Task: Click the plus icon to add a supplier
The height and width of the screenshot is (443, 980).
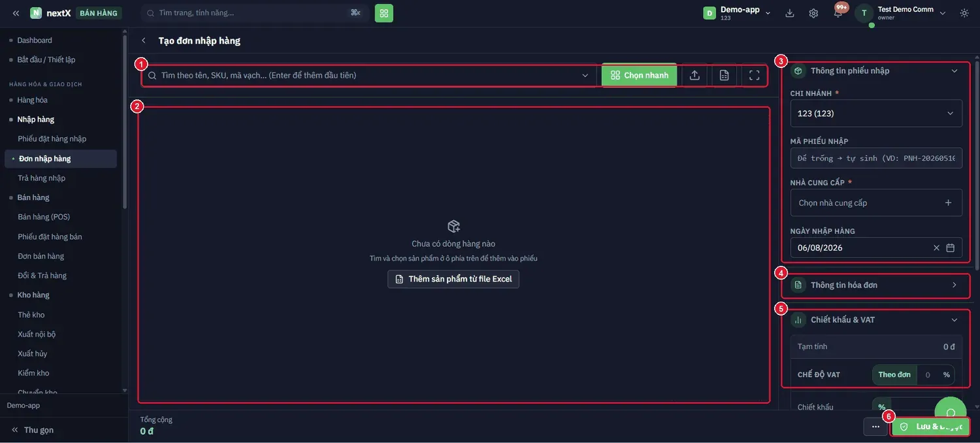Action: [948, 203]
